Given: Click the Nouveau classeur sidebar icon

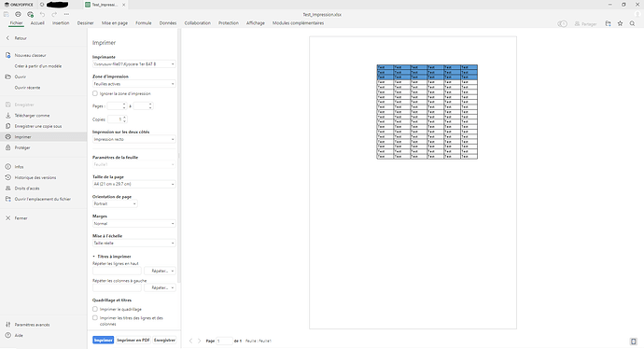Looking at the screenshot, I should click(7, 55).
